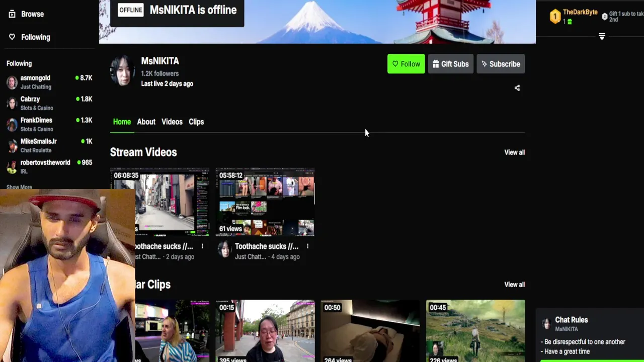Click the OFFLINE badge on the banner

(131, 10)
